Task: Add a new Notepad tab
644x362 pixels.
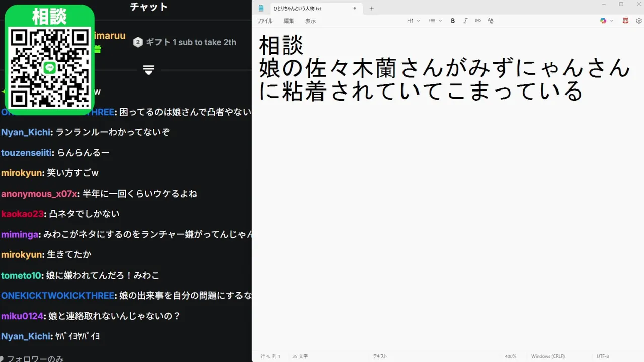Action: coord(372,8)
